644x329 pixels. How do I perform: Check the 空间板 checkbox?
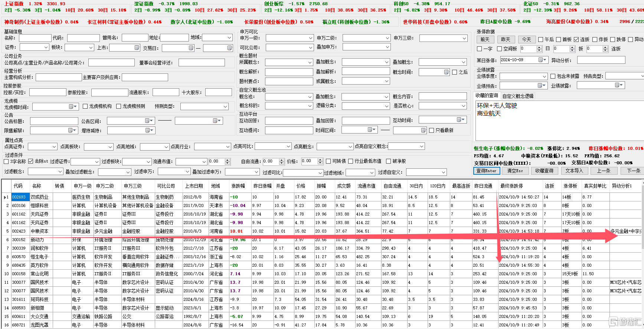[x=500, y=49]
